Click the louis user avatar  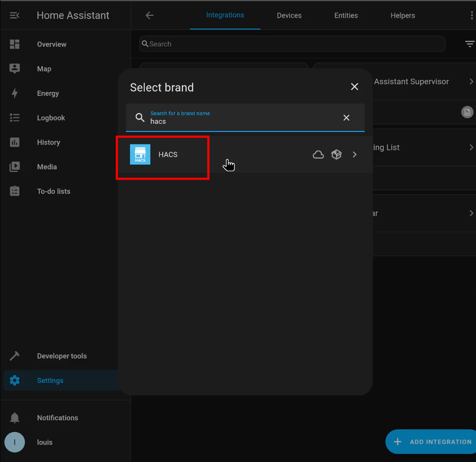click(x=14, y=442)
